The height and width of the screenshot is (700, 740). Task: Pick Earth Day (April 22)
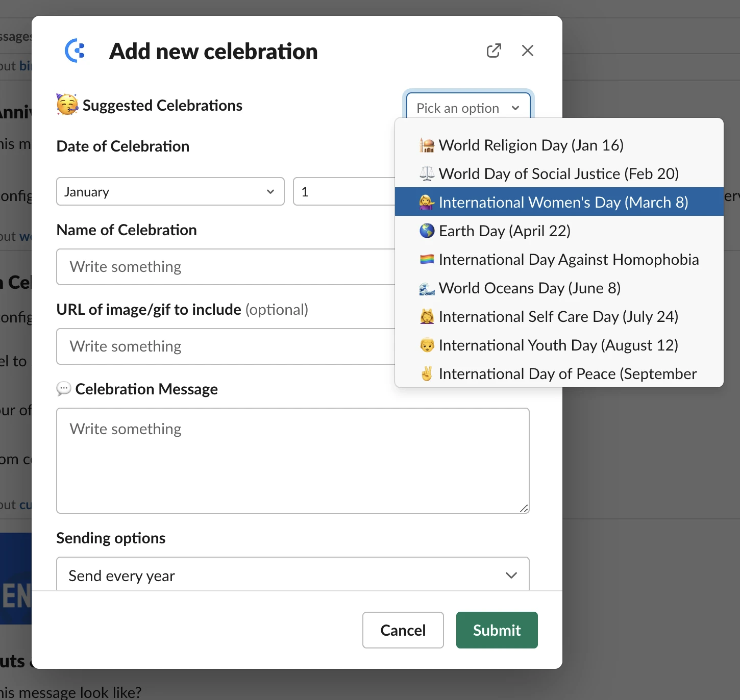[x=559, y=231]
